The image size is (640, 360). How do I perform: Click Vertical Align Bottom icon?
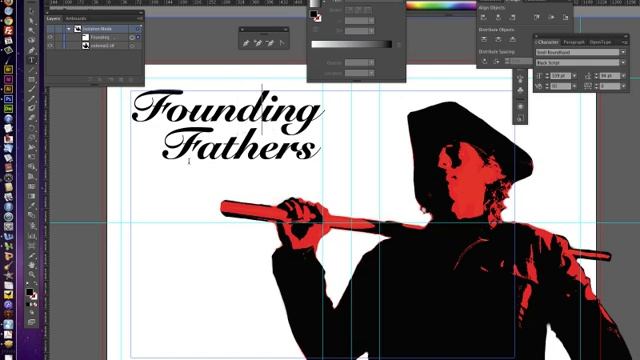pyautogui.click(x=565, y=17)
